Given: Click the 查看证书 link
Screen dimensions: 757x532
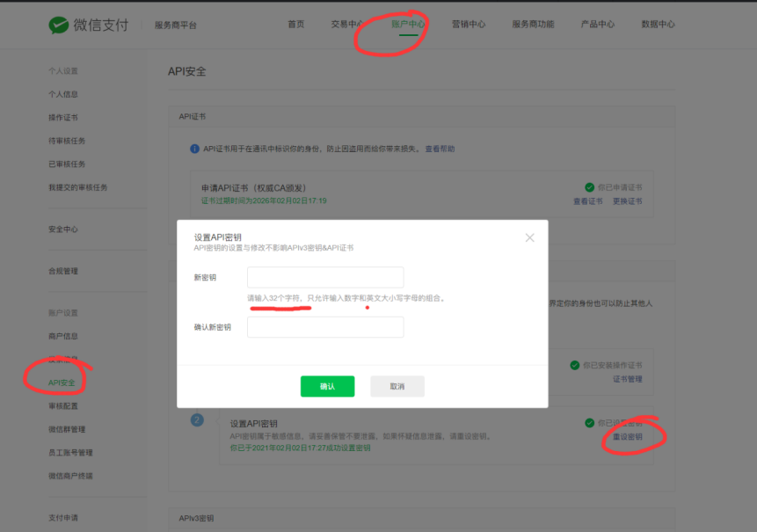Looking at the screenshot, I should pyautogui.click(x=588, y=201).
